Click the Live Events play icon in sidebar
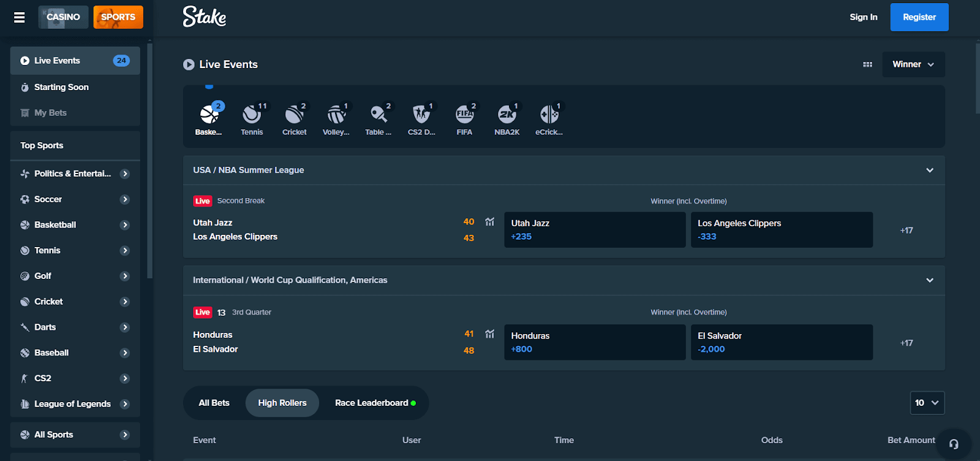The width and height of the screenshot is (980, 461). (x=25, y=61)
